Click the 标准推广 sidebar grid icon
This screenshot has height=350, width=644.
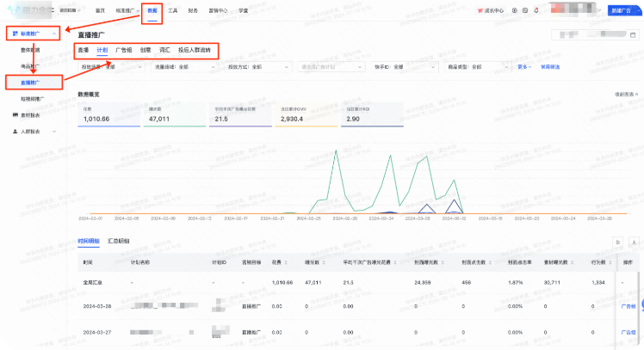[15, 34]
